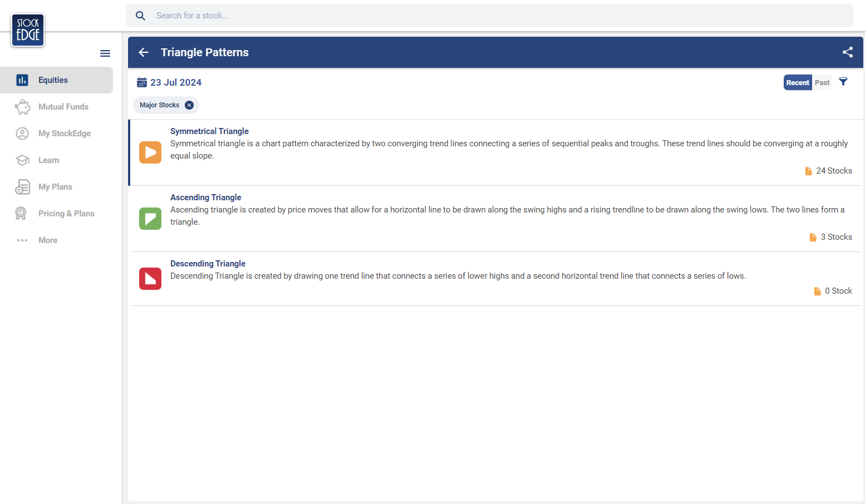Open the filter funnel icon
Image resolution: width=865 pixels, height=504 pixels.
point(843,82)
